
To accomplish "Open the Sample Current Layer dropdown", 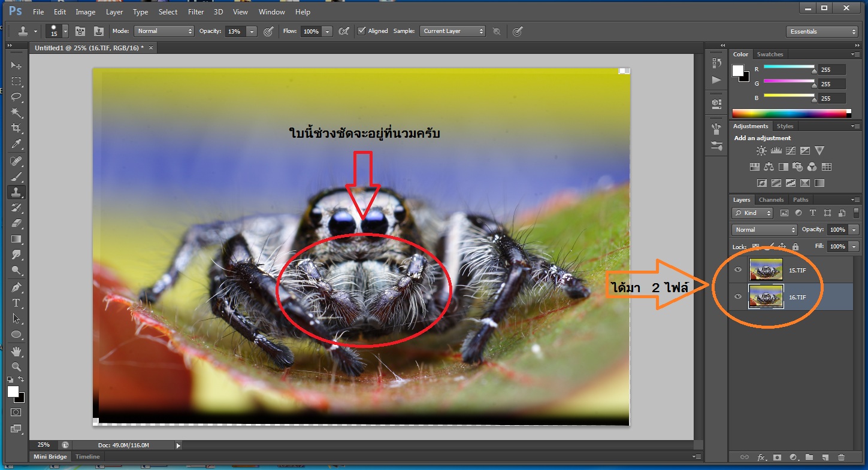I will (452, 31).
